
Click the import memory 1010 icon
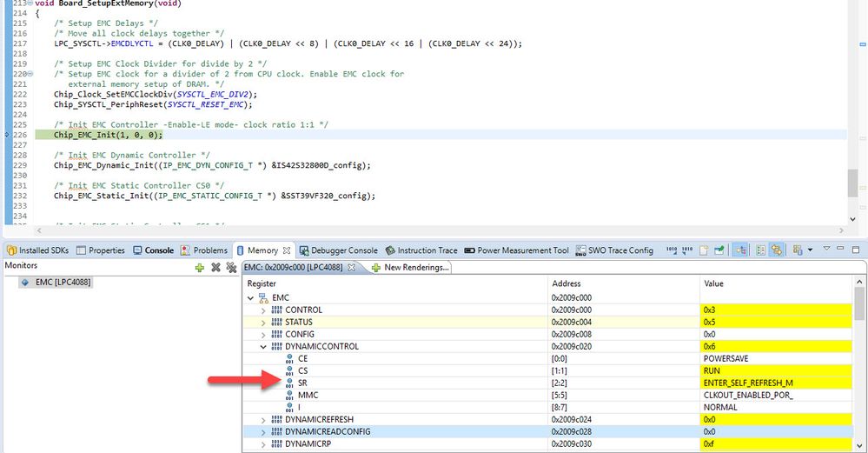point(672,250)
